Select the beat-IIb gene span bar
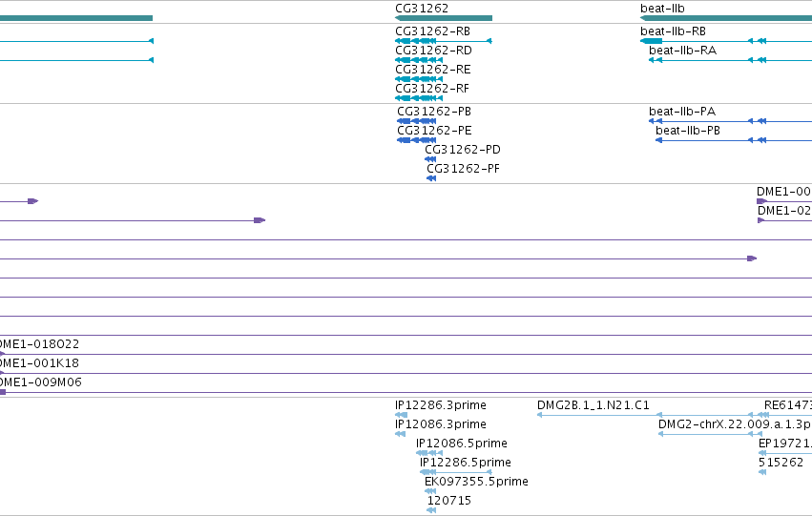Viewport: 812px width, 516px height. (x=726, y=18)
